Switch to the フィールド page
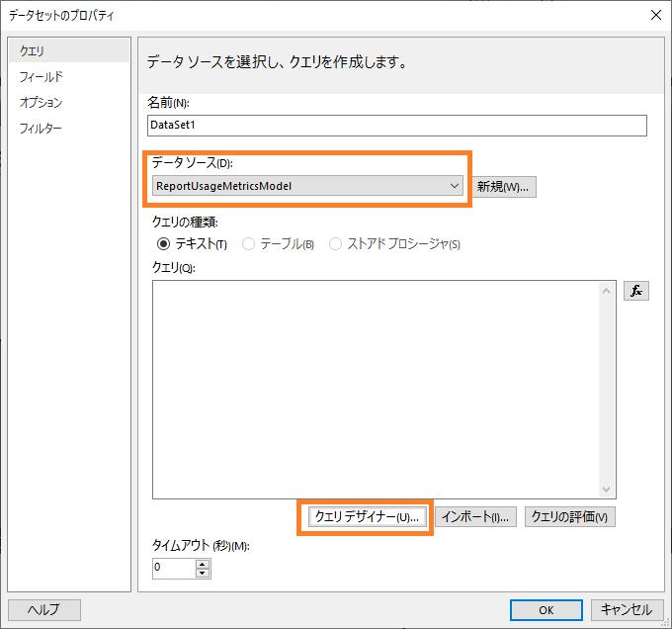The image size is (672, 629). click(x=68, y=77)
